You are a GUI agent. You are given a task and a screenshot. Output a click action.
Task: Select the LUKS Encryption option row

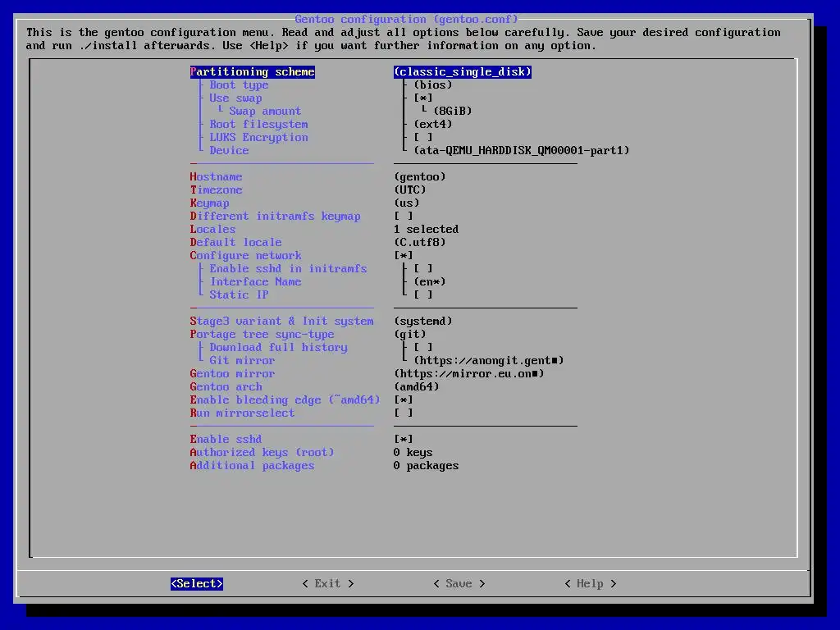pyautogui.click(x=258, y=138)
